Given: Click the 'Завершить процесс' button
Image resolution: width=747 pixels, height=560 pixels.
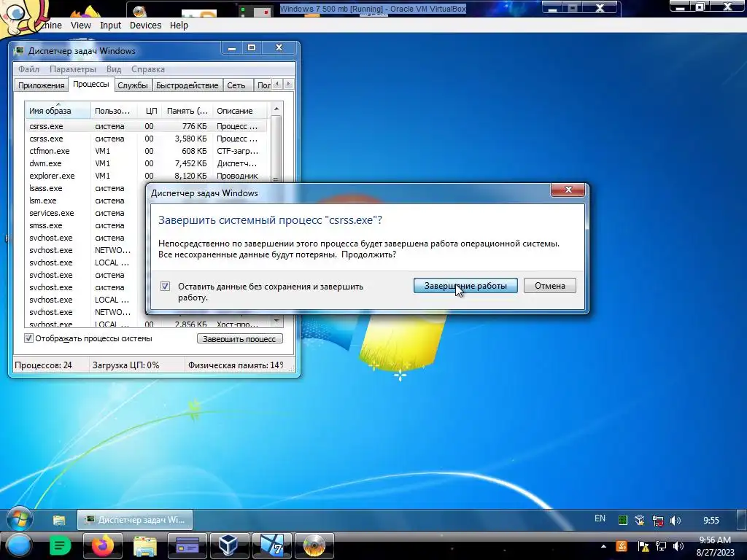Looking at the screenshot, I should (x=239, y=338).
